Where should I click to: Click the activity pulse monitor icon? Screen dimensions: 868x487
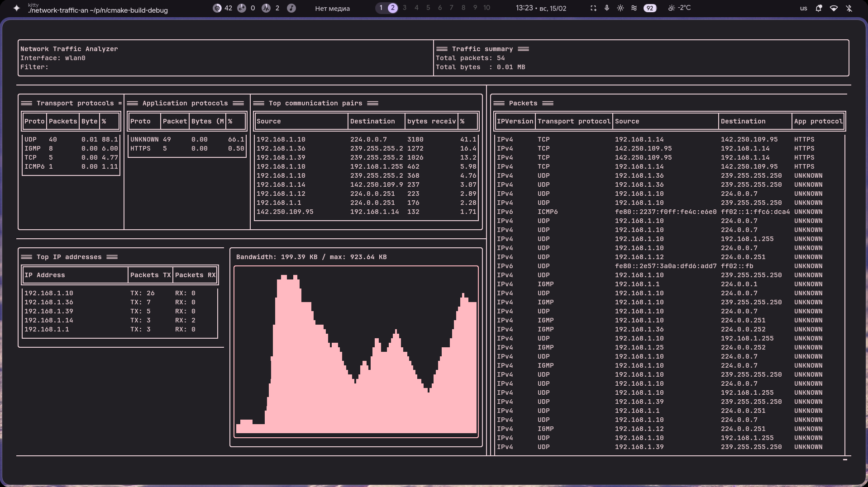coord(266,8)
